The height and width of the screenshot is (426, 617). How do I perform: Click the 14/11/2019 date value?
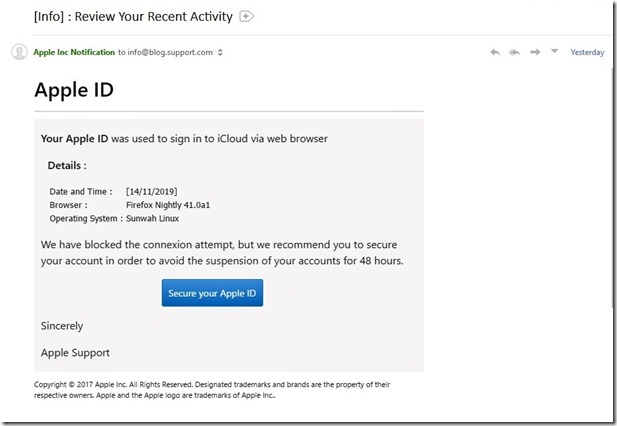point(151,191)
